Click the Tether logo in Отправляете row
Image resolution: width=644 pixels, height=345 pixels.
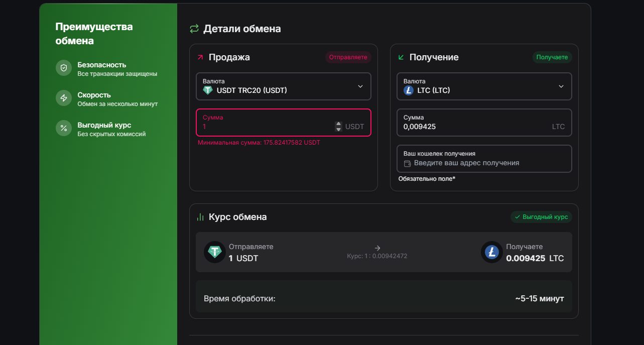click(215, 252)
